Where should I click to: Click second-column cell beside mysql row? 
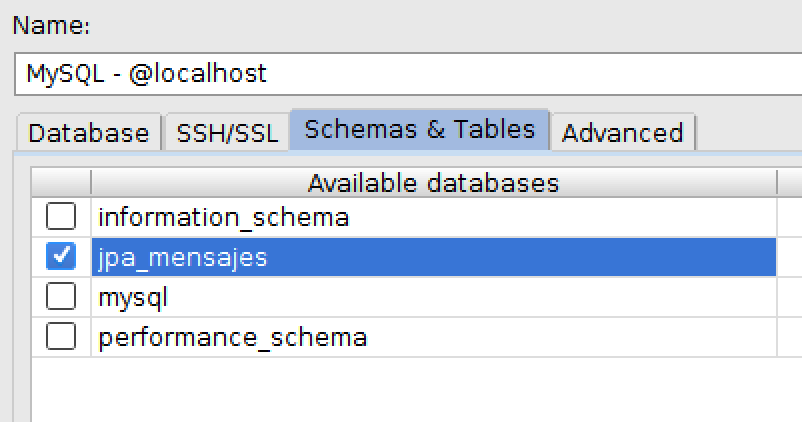(x=790, y=297)
